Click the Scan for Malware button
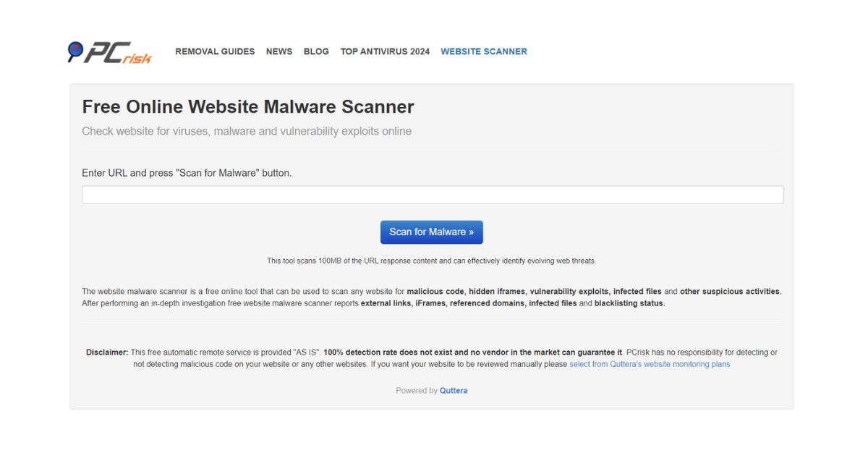868x456 pixels. pyautogui.click(x=431, y=232)
